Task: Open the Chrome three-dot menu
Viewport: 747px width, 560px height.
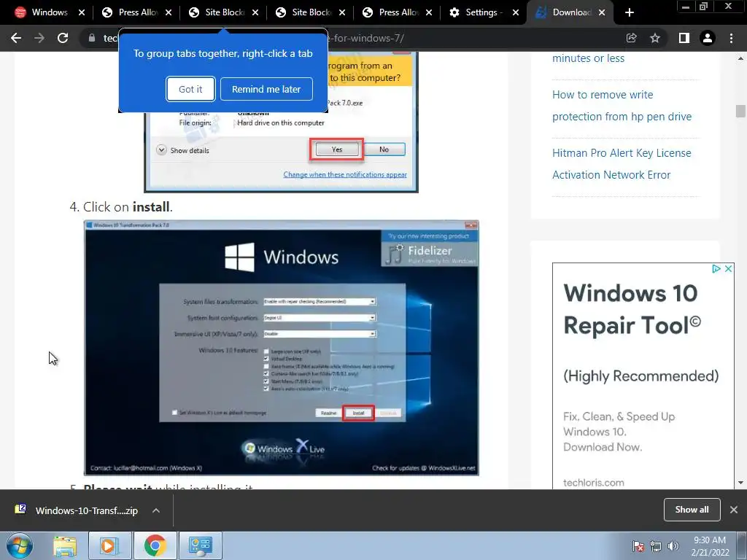Action: click(731, 38)
